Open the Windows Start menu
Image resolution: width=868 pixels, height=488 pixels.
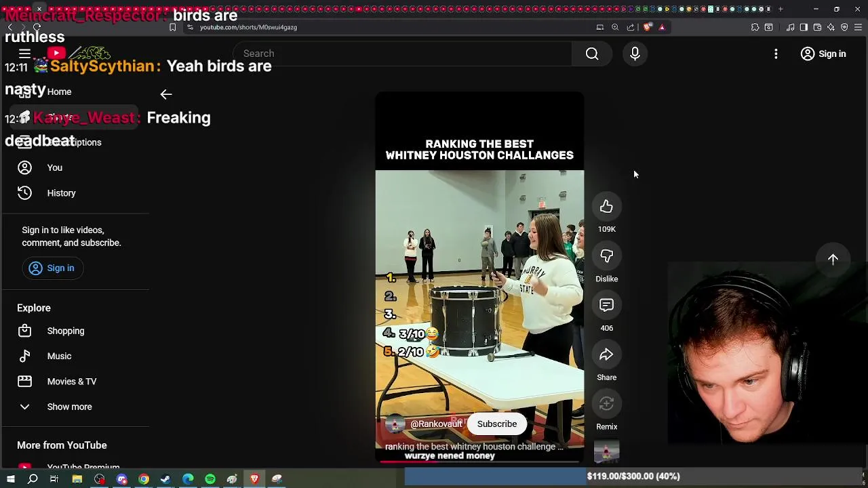coord(10,479)
